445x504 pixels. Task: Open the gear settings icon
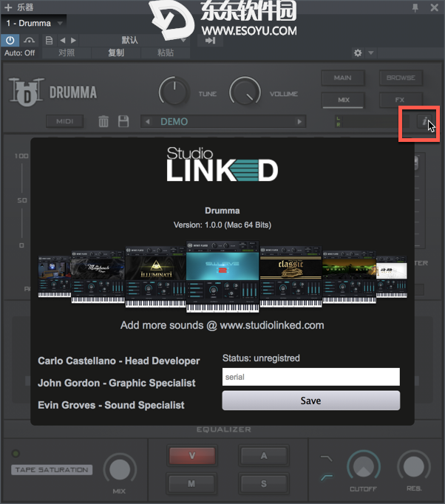(358, 52)
